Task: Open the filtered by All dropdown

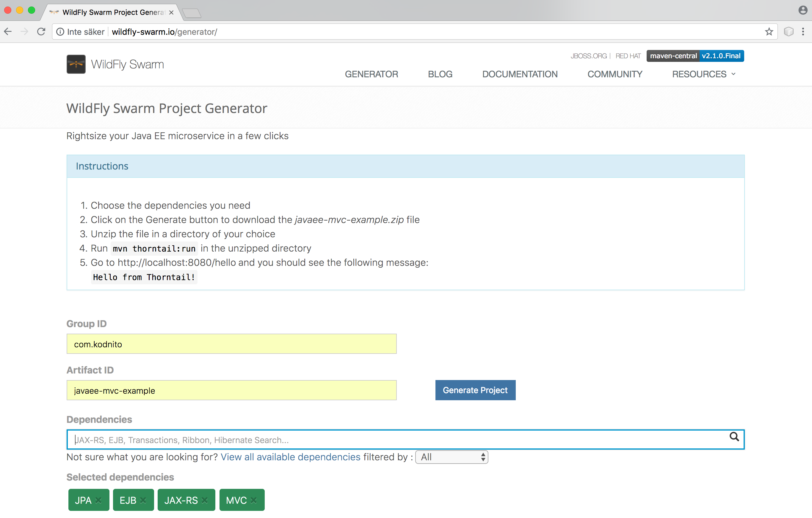Action: tap(452, 457)
